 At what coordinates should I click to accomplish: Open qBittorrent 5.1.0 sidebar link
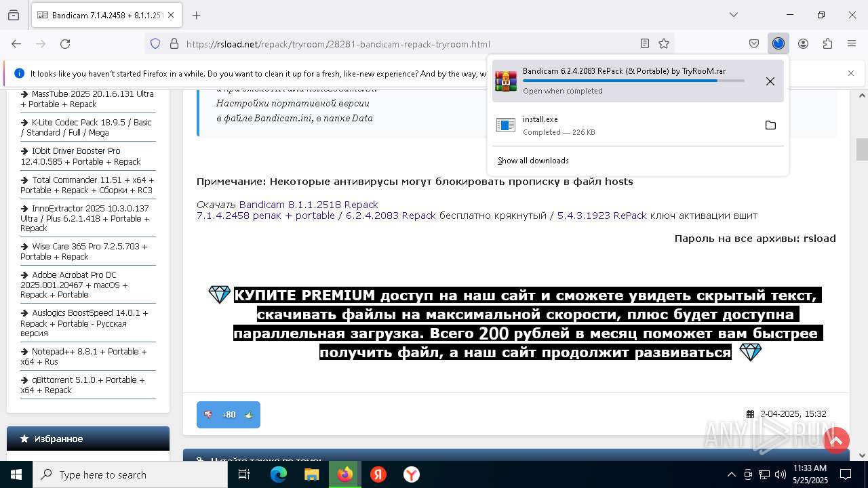(83, 385)
